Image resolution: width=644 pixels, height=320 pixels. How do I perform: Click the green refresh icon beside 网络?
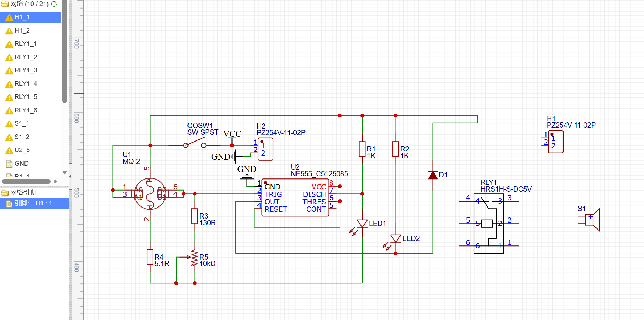pos(54,4)
